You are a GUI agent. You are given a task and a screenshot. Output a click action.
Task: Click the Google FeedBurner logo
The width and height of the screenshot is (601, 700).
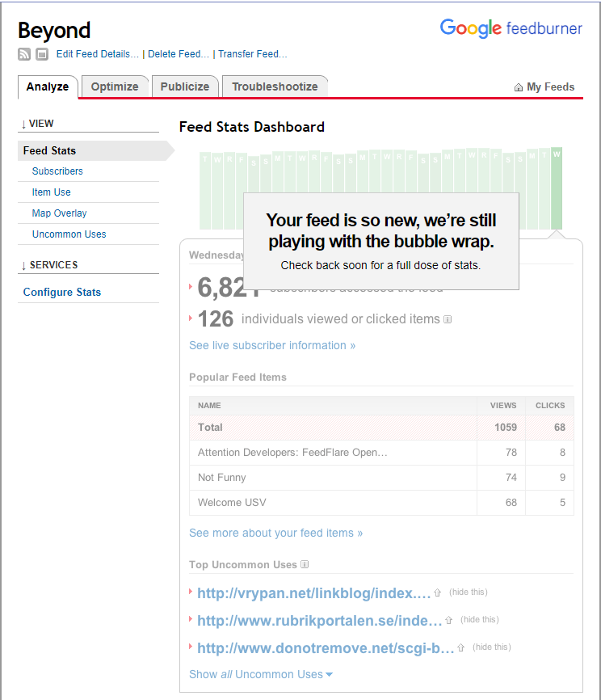click(511, 28)
